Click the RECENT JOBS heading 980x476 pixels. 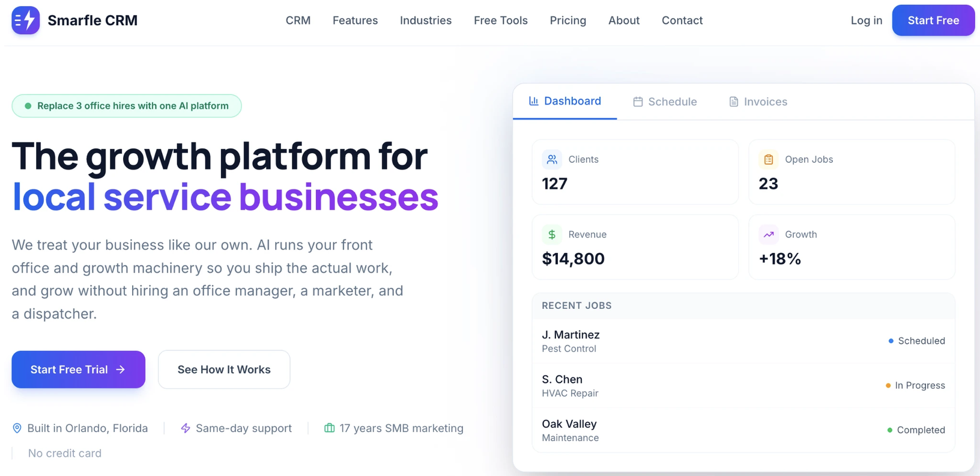coord(576,305)
